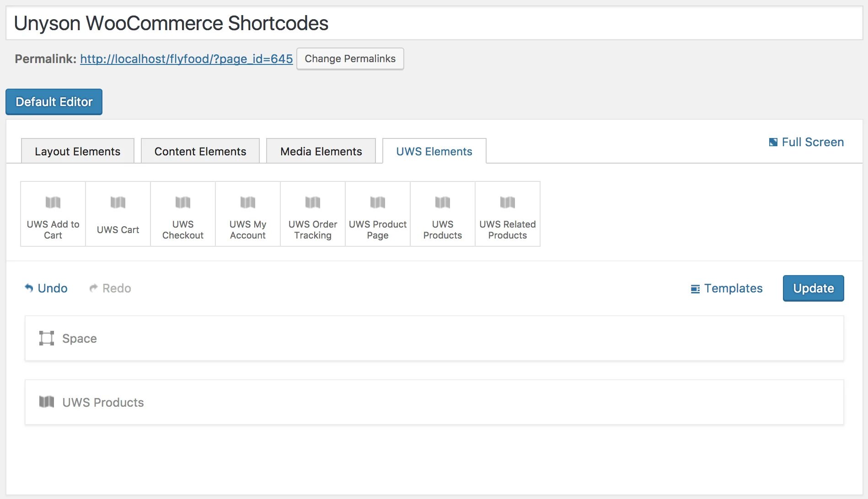The height and width of the screenshot is (499, 868).
Task: Undo the last builder change
Action: coord(53,288)
